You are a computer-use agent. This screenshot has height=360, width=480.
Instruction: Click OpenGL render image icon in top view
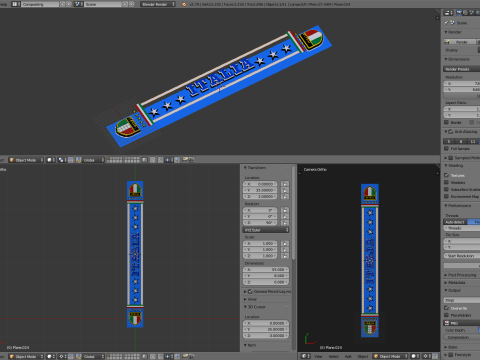[186, 160]
